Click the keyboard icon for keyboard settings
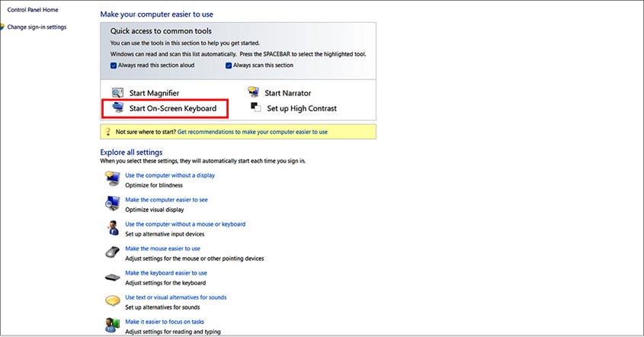644x337 pixels. point(112,278)
